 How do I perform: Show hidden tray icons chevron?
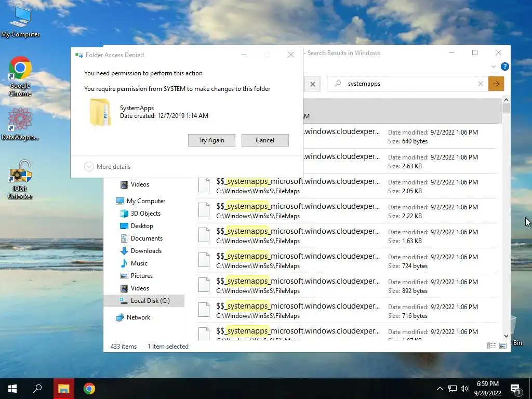[440, 389]
